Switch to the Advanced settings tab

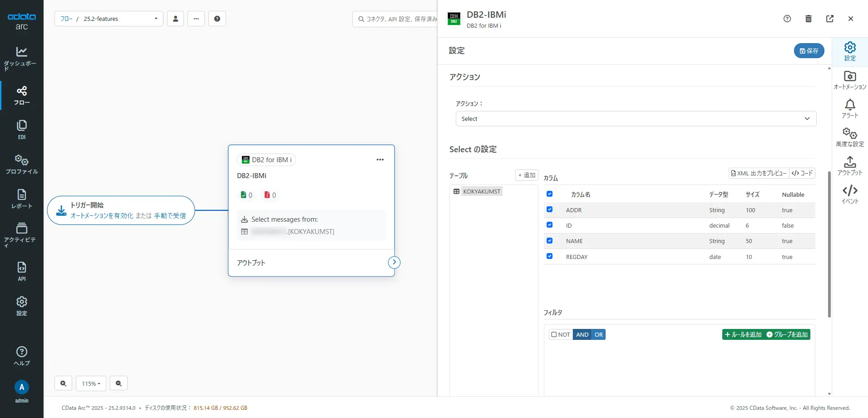tap(849, 137)
